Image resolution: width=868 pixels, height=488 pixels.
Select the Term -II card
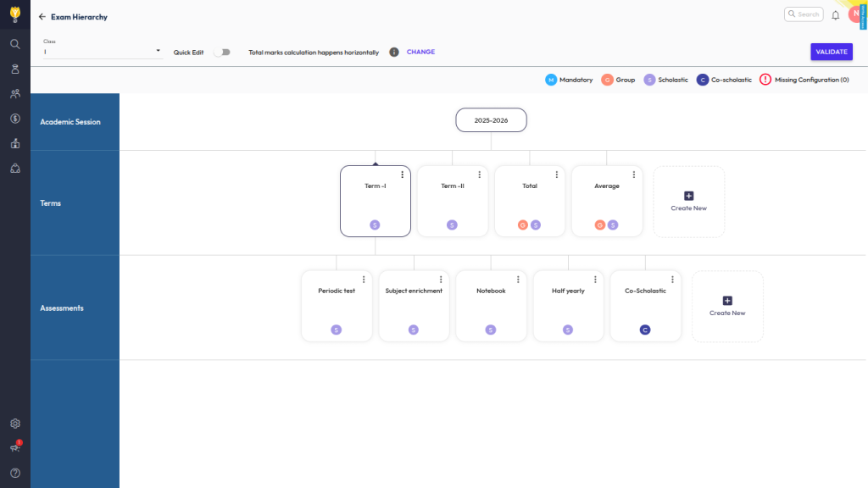[452, 201]
